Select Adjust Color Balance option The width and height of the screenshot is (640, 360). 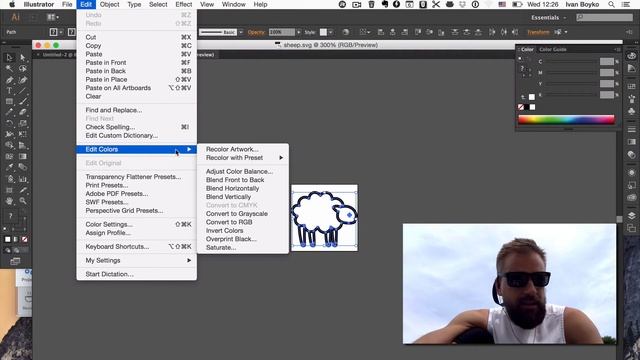[x=239, y=171]
